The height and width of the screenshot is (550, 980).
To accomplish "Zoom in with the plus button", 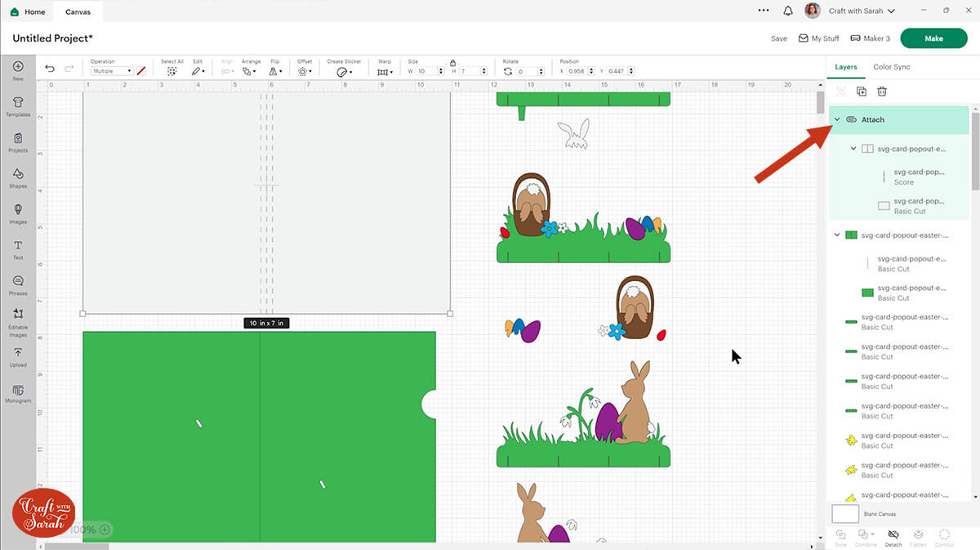I will click(x=105, y=530).
